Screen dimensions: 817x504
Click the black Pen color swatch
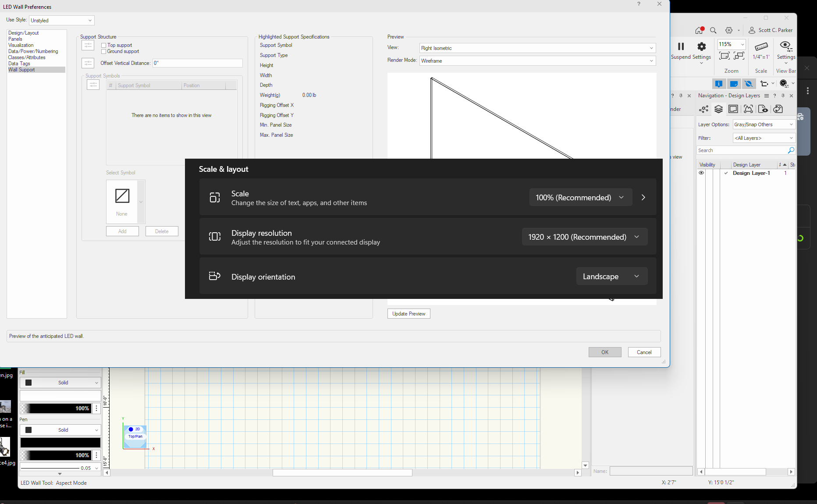(60, 443)
